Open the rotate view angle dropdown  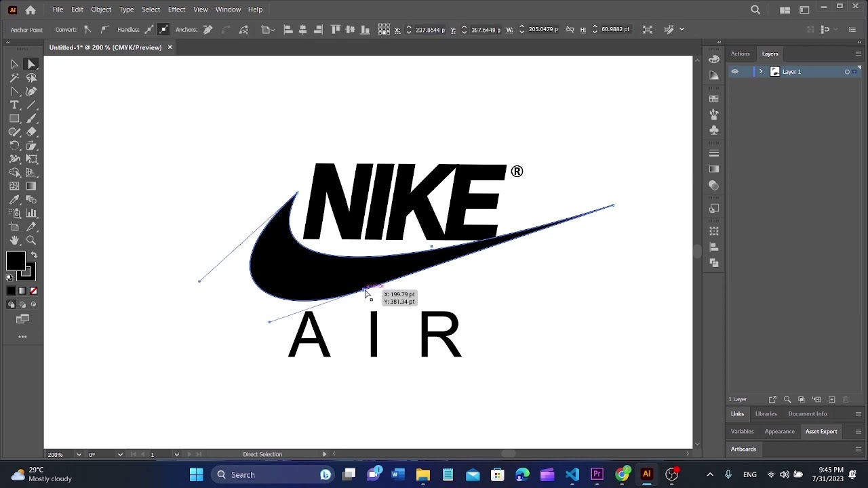(120, 454)
